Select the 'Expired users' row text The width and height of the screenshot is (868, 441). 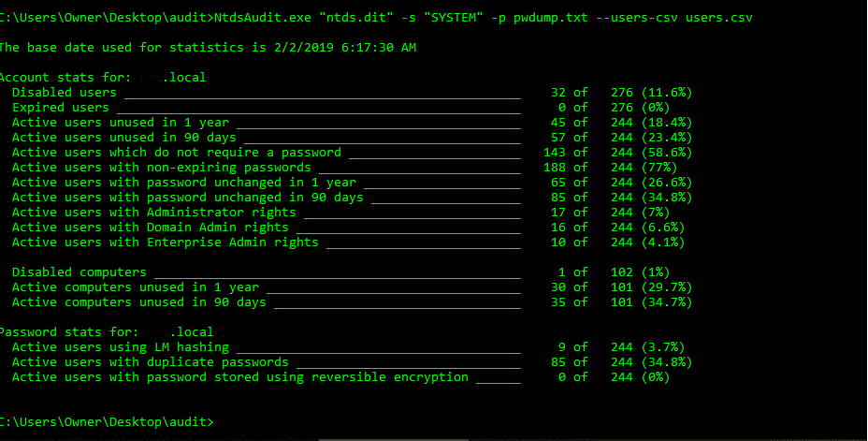(x=61, y=108)
